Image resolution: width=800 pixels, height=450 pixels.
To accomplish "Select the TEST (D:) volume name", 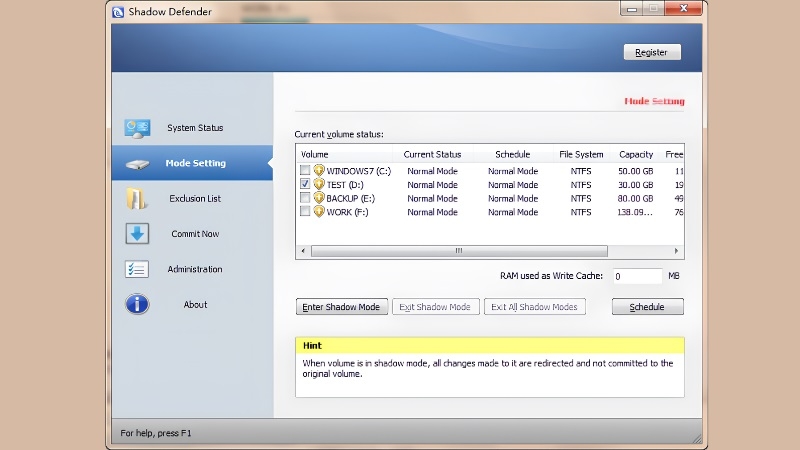I will (x=345, y=185).
